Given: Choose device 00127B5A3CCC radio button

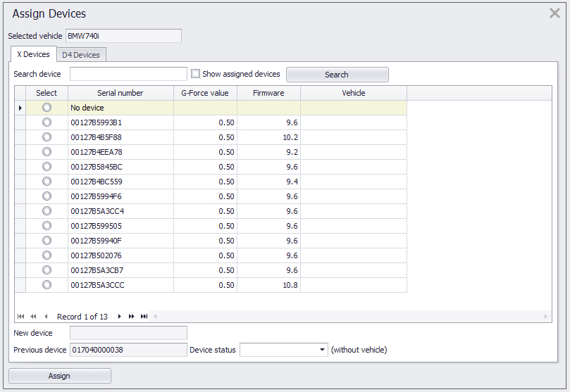Looking at the screenshot, I should (x=47, y=285).
